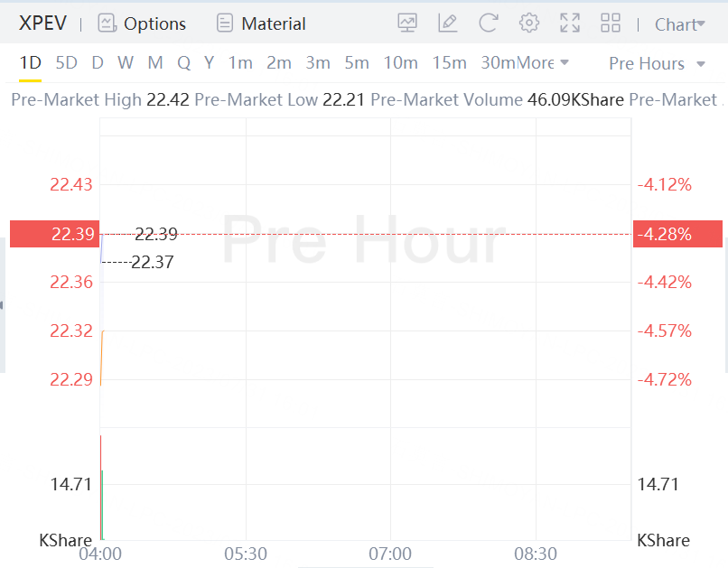Choose the 15m interval

click(x=449, y=63)
